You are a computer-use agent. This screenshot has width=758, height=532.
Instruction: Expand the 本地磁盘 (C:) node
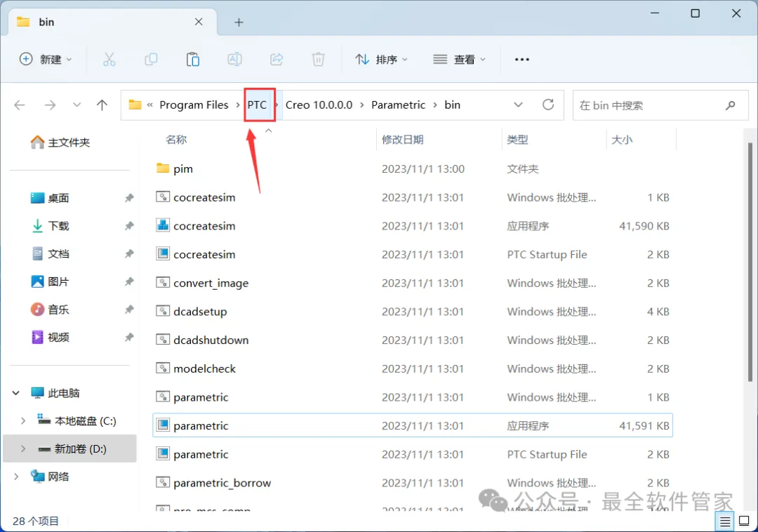[x=22, y=421]
